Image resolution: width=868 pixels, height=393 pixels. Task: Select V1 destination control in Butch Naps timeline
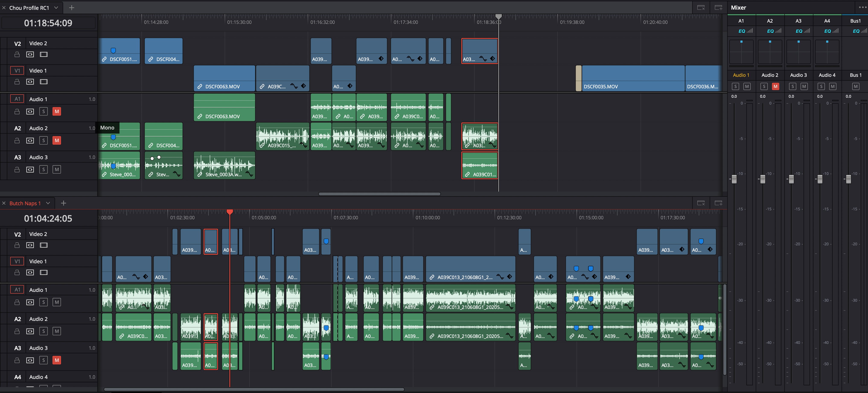(17, 261)
